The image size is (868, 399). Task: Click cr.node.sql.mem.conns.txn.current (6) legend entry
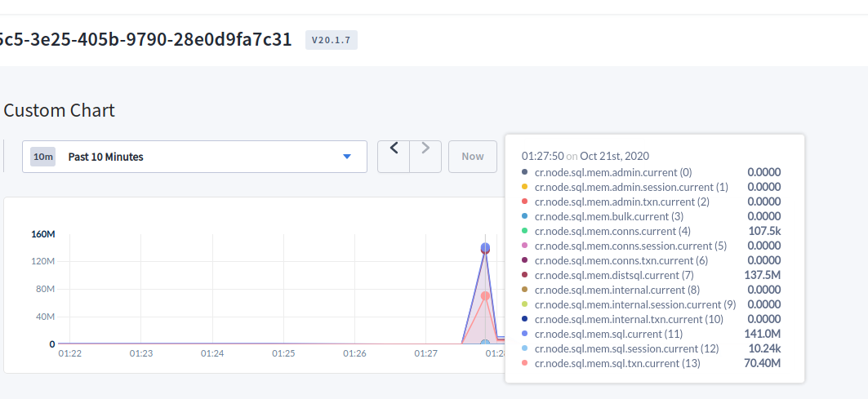pyautogui.click(x=621, y=260)
